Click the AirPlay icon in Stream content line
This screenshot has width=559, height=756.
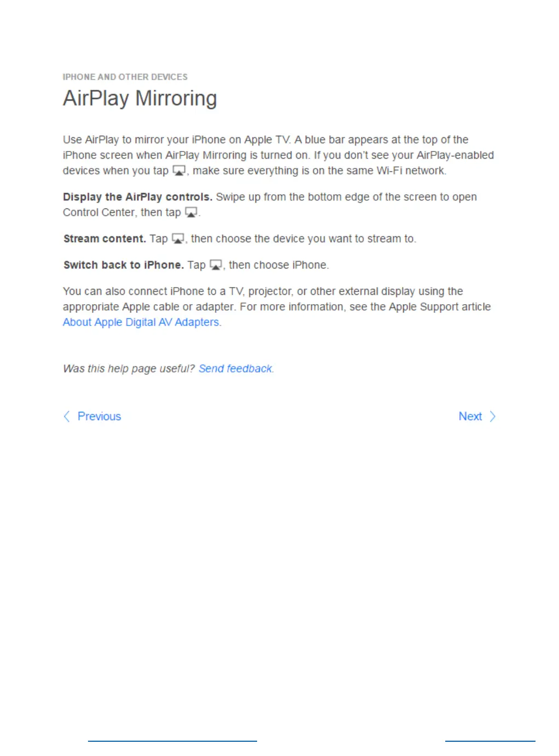click(x=178, y=239)
